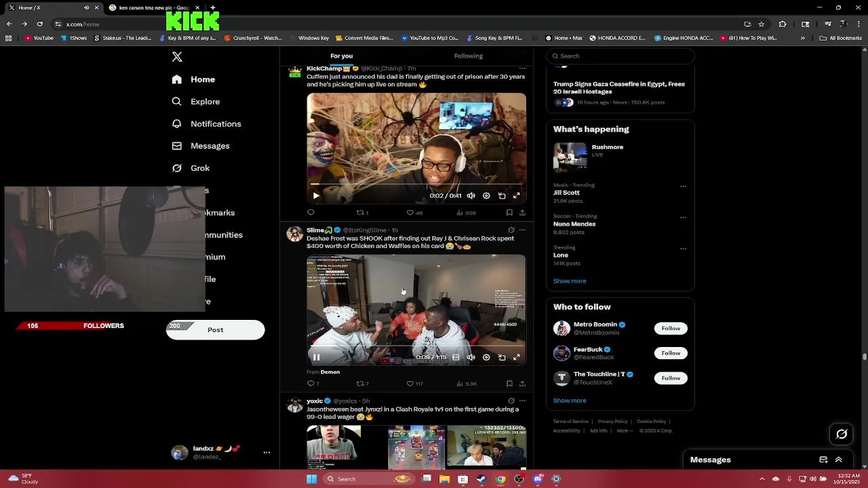868x488 pixels.
Task: Switch to the For you tab
Action: click(x=342, y=56)
